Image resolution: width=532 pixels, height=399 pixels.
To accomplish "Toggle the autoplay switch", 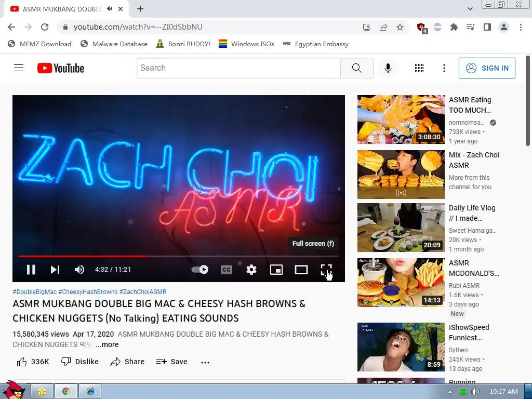I will [200, 270].
